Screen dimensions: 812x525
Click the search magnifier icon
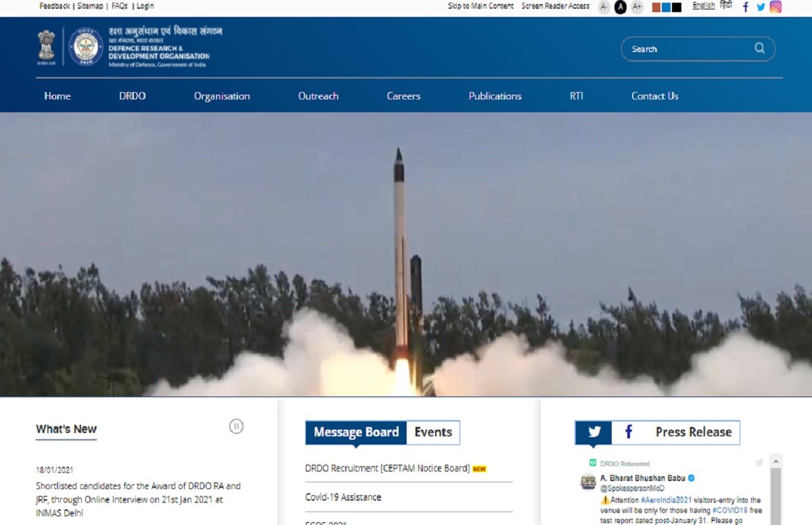coord(759,49)
